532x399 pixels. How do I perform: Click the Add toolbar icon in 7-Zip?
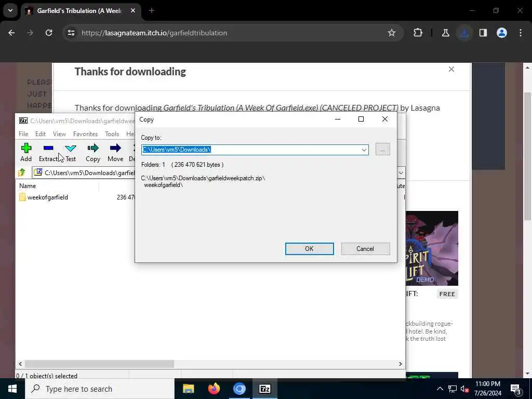pos(26,148)
